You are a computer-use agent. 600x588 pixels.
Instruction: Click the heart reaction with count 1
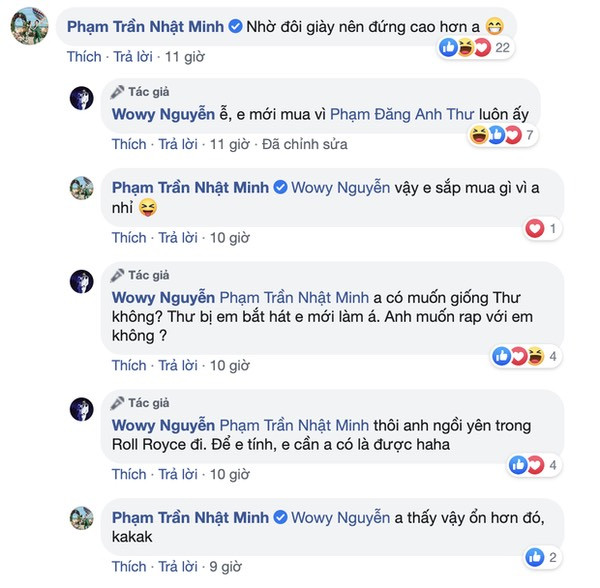tap(542, 229)
